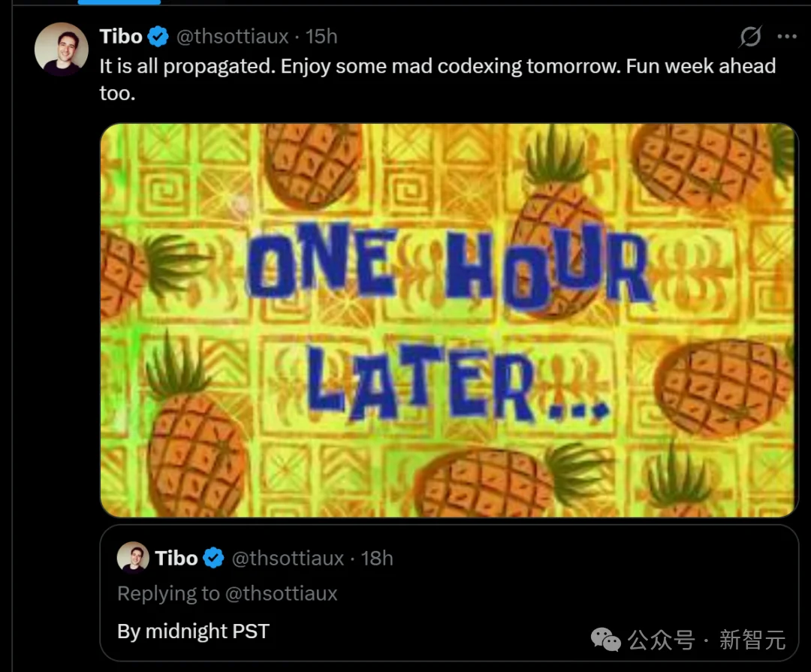Click the 15h timestamp
811x672 pixels.
(321, 37)
